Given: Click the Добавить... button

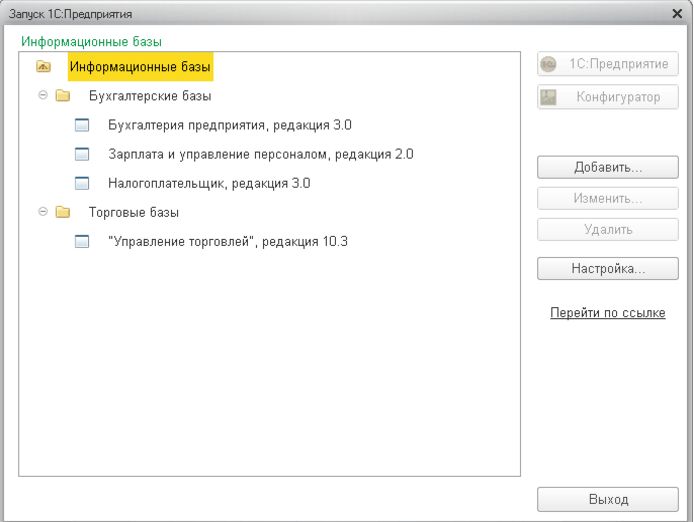Looking at the screenshot, I should click(x=608, y=167).
